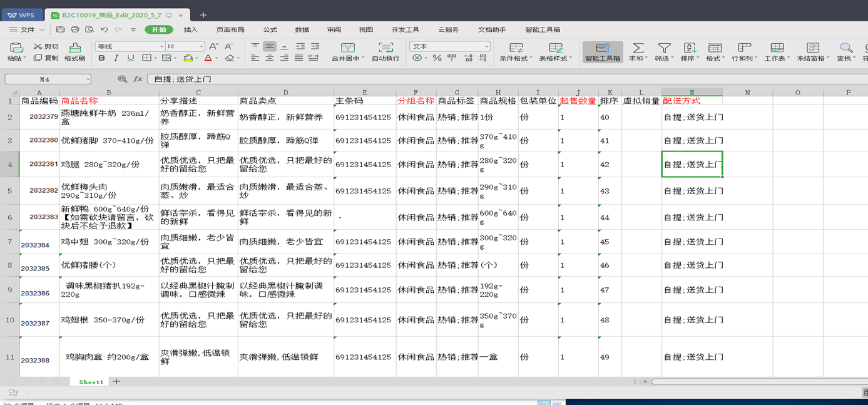Screen dimensions: 868x405
Task: Click the Save icon in quick access bar
Action: (x=60, y=29)
